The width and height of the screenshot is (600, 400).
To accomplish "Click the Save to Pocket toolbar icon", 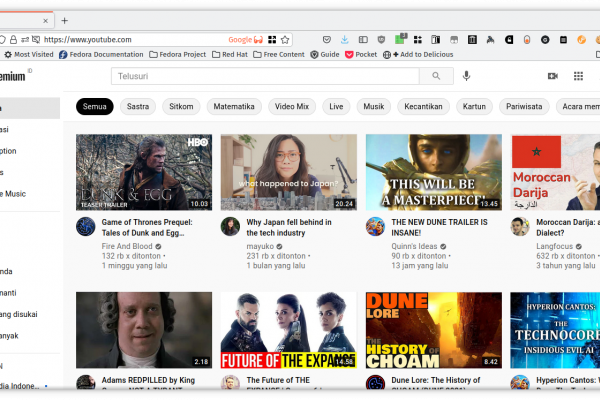I will pyautogui.click(x=326, y=39).
